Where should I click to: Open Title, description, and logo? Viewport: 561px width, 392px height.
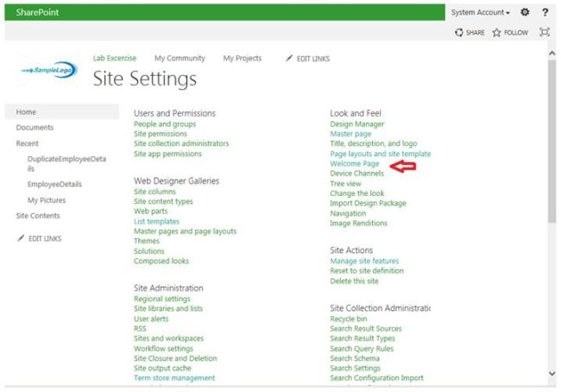[374, 143]
